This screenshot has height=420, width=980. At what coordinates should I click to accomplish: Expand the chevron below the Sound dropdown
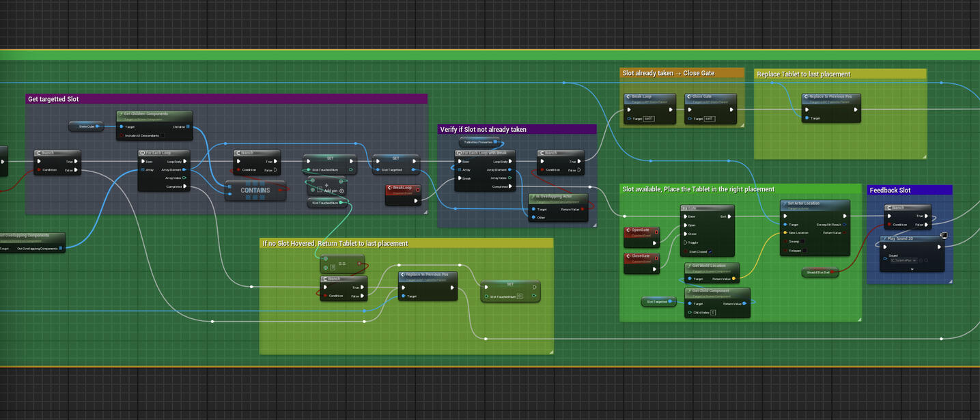pos(912,268)
